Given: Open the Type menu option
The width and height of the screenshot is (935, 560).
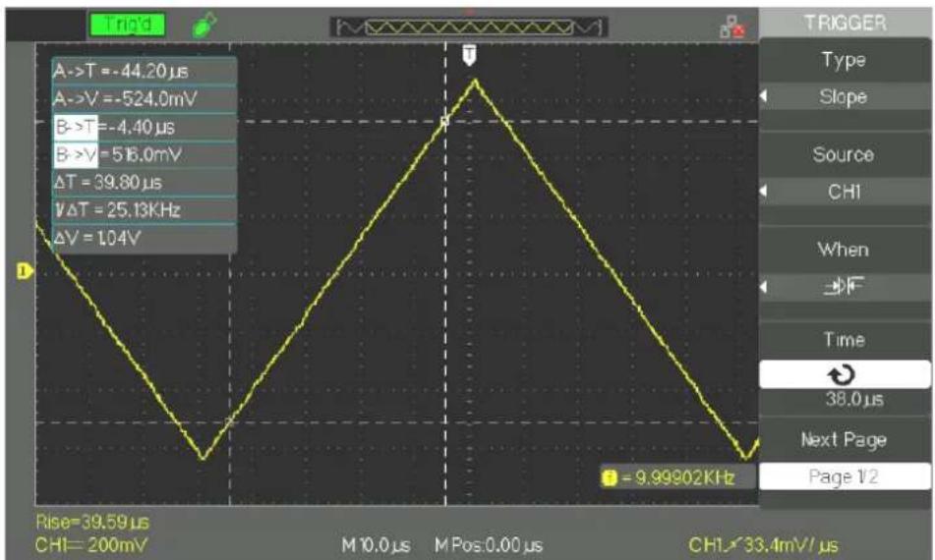Looking at the screenshot, I should (x=844, y=60).
